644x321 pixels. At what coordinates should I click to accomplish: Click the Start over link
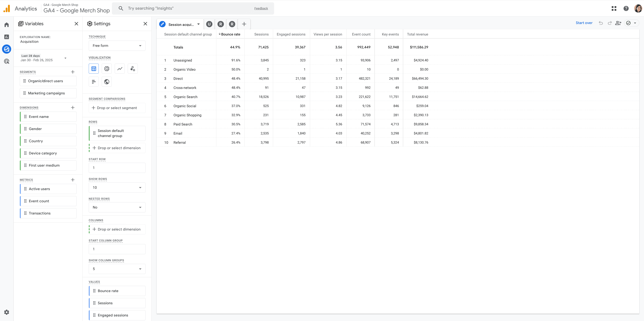coord(584,23)
